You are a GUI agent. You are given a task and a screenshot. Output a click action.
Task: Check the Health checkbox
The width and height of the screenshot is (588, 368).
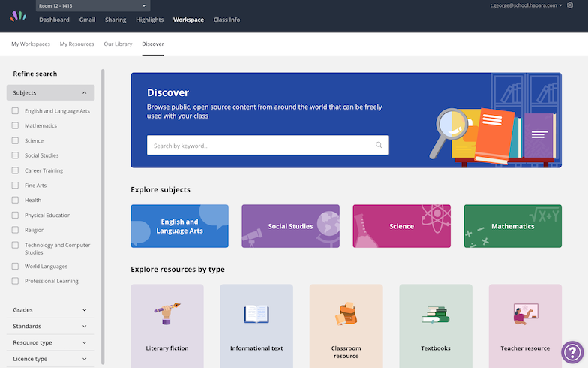(15, 200)
